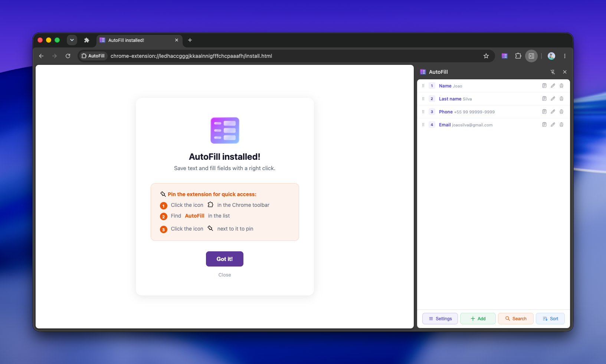
Task: Select the pinned extensions tab in tab strip
Action: (87, 40)
